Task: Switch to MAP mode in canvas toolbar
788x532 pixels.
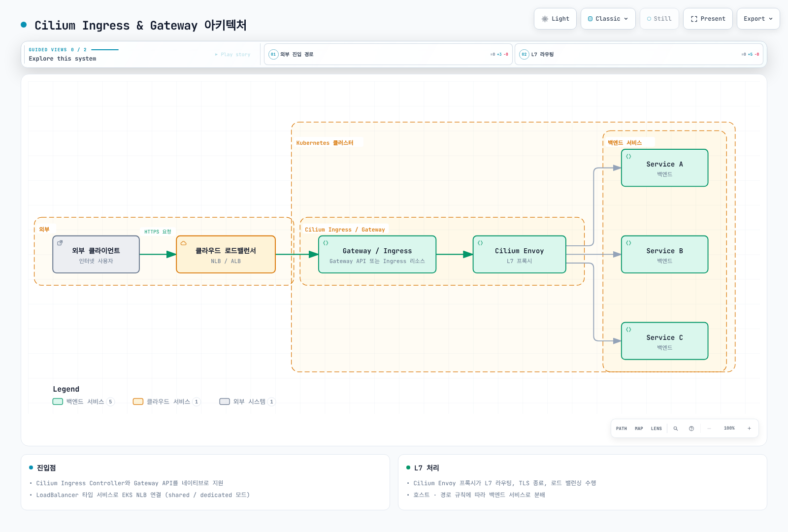Action: (639, 429)
